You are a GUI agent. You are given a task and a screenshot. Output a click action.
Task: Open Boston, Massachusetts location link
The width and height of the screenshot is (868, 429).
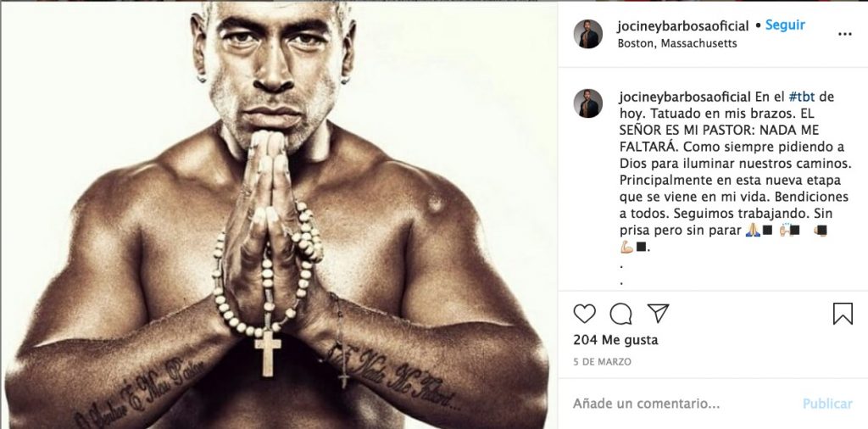pos(677,43)
